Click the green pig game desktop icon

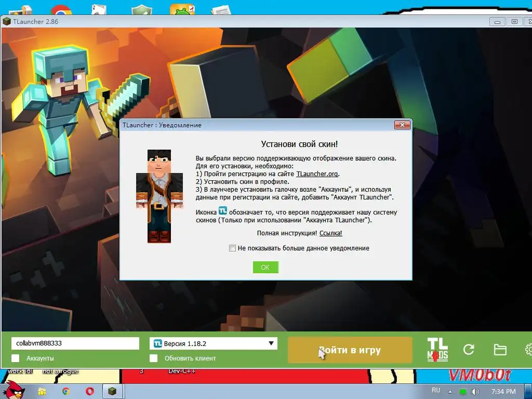coord(182,9)
